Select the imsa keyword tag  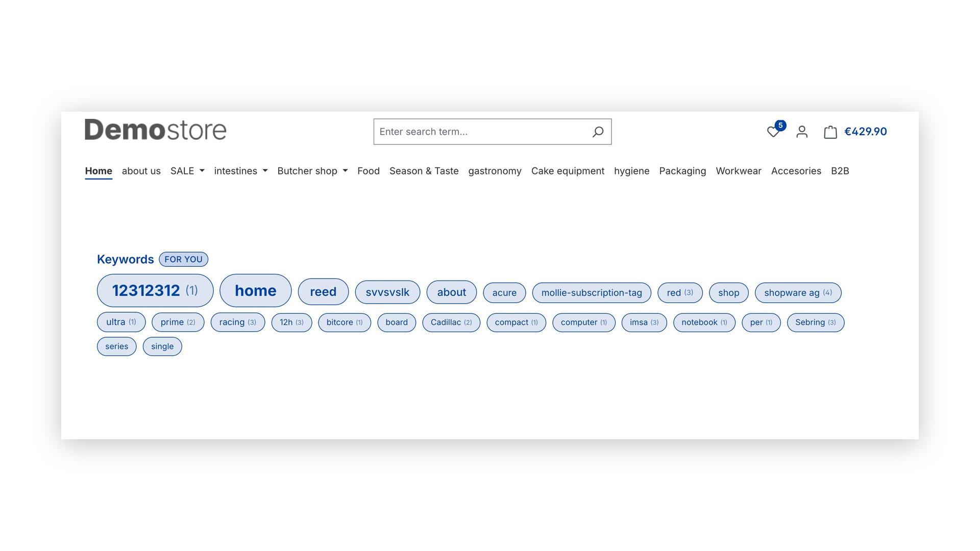644,322
